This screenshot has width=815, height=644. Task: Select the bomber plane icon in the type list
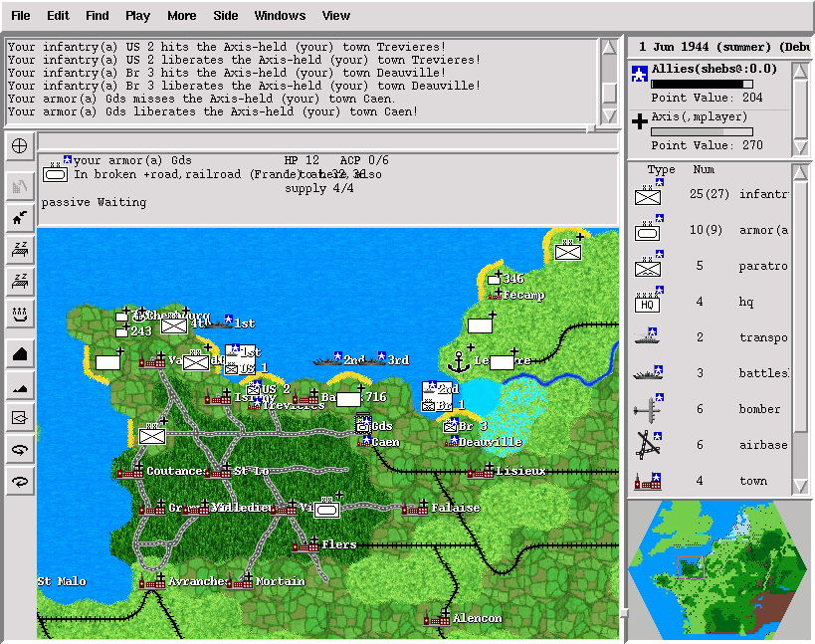pyautogui.click(x=648, y=408)
